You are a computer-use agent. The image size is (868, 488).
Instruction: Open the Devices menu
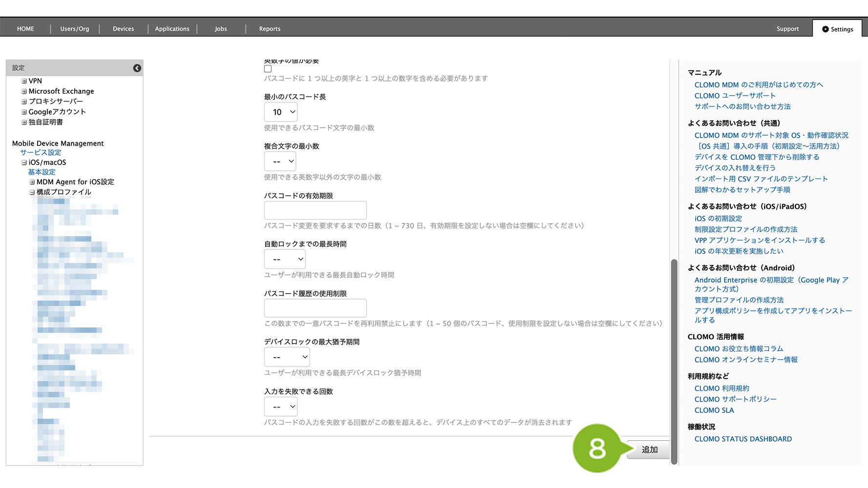point(123,29)
